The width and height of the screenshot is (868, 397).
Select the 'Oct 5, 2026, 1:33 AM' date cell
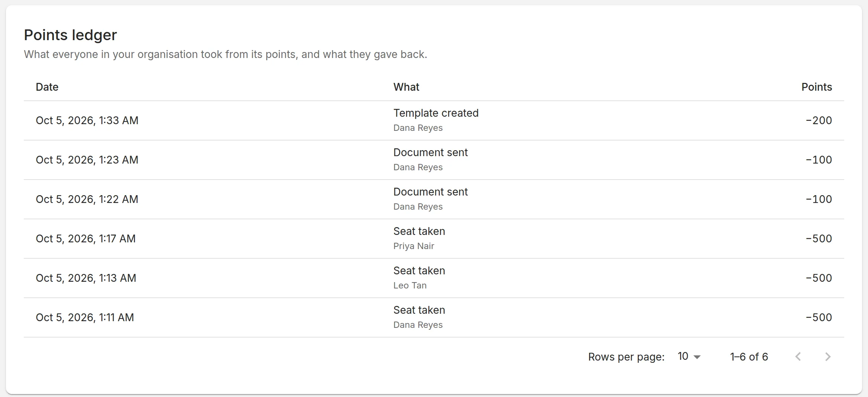tap(87, 120)
